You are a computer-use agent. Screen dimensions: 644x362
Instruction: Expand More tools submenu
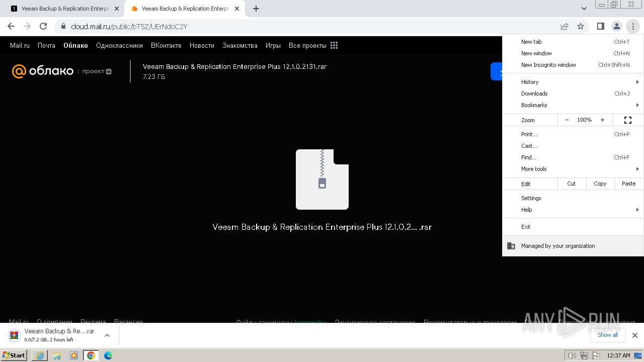point(573,169)
